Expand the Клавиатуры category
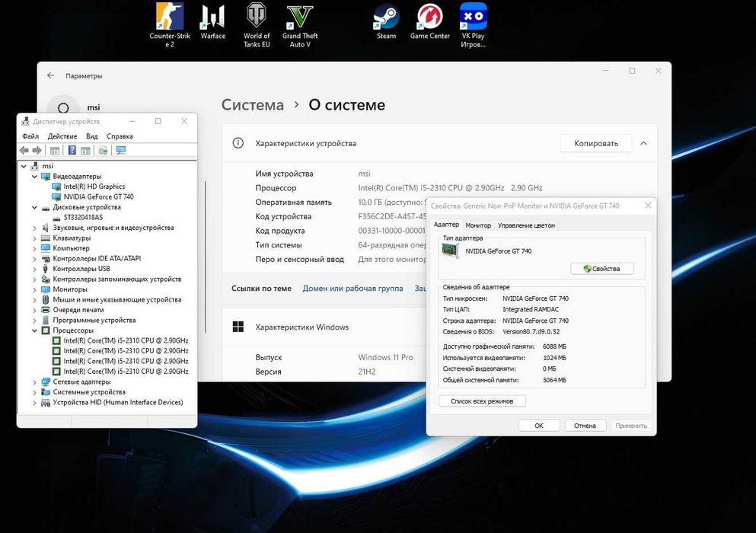756x533 pixels. (x=35, y=238)
